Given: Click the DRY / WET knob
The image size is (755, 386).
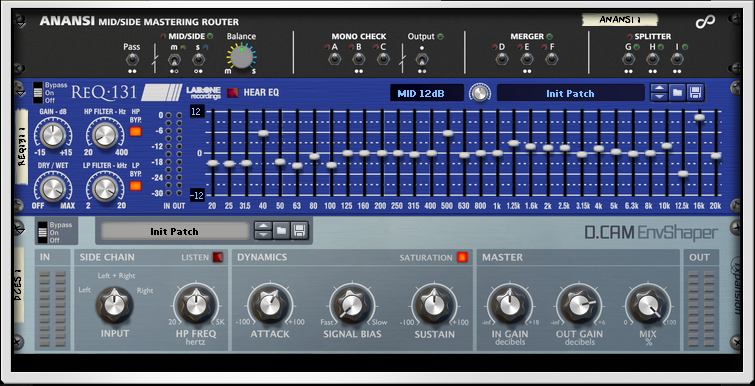Looking at the screenshot, I should click(x=53, y=189).
